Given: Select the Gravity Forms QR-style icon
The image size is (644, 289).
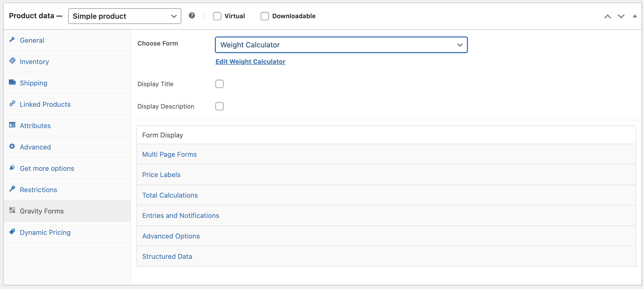Looking at the screenshot, I should [12, 210].
